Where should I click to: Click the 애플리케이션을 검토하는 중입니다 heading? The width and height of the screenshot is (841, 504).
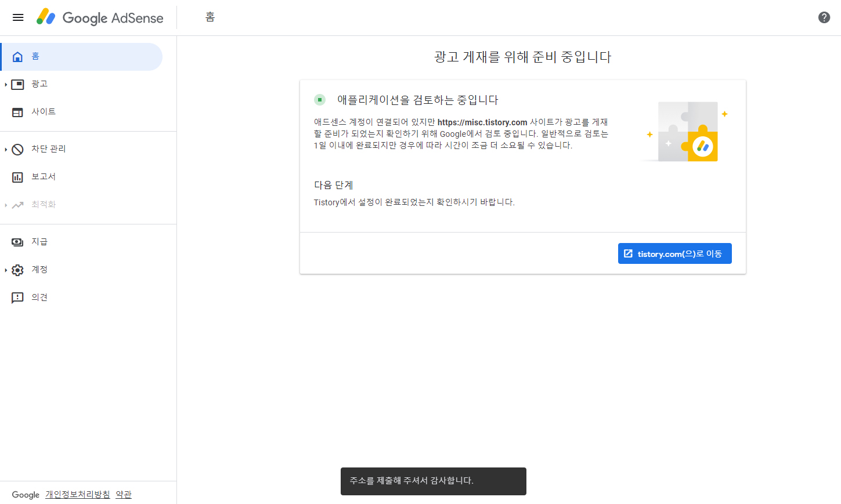tap(418, 100)
